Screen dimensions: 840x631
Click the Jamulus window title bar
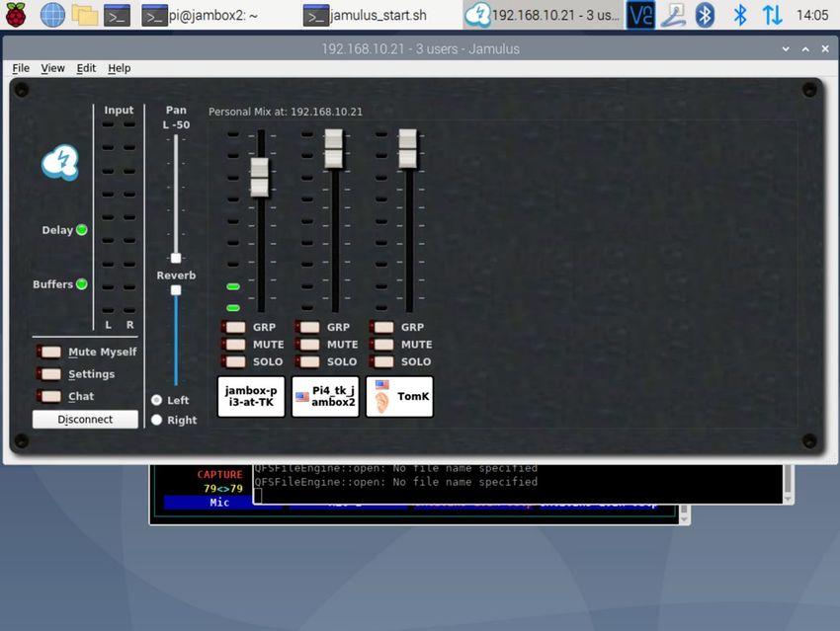pos(420,48)
